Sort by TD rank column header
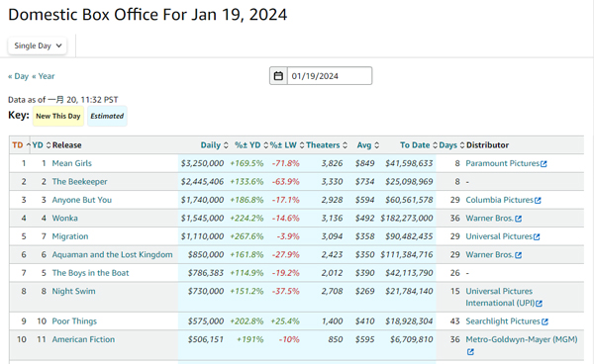 21,145
